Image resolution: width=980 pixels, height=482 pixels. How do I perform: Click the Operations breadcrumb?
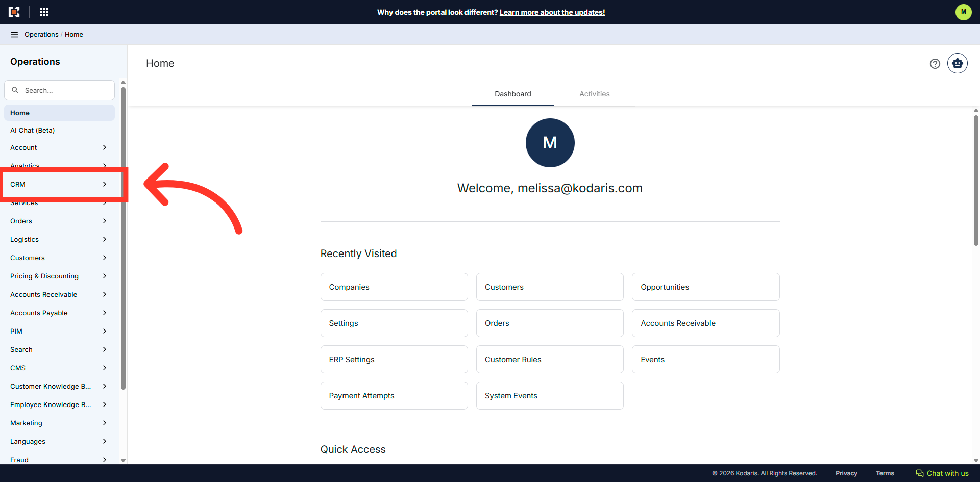[41, 35]
